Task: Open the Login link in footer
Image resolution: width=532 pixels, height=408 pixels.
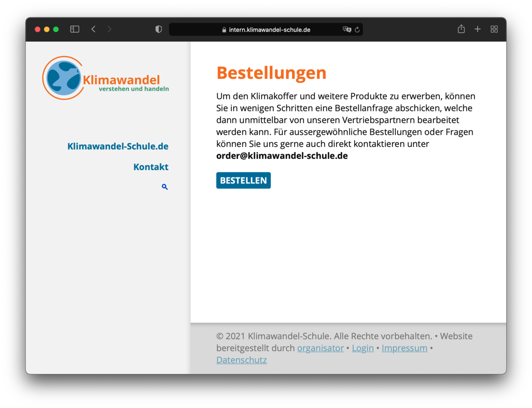Action: [x=363, y=348]
